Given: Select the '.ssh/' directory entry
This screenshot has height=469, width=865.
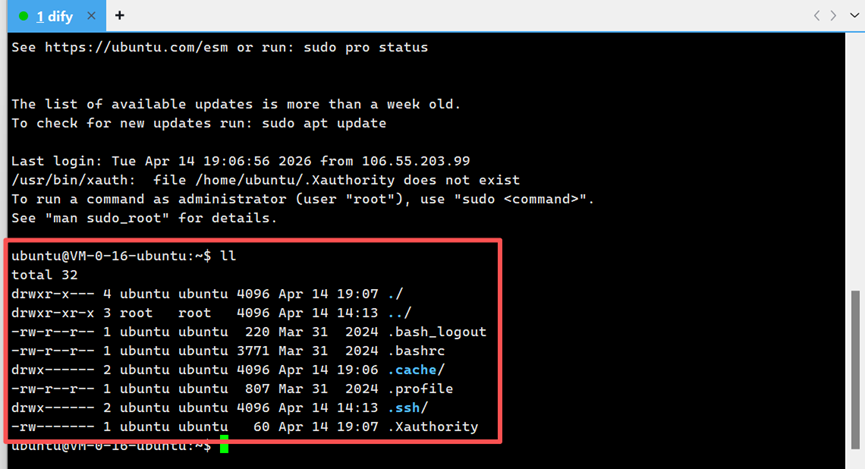Looking at the screenshot, I should [408, 408].
